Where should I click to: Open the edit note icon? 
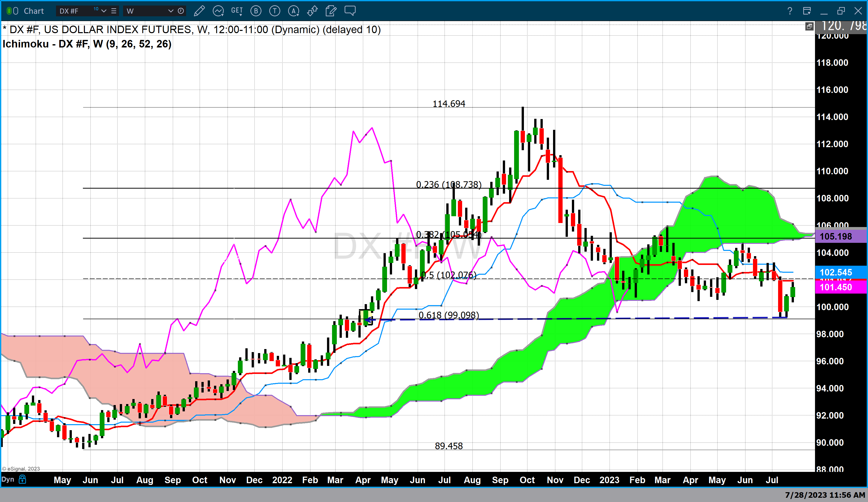tap(331, 11)
